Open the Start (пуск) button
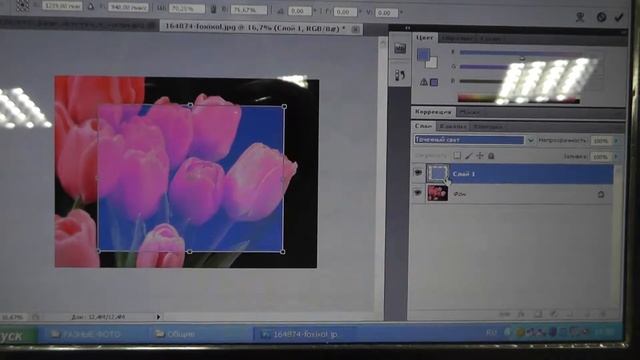This screenshot has width=640, height=360. coord(17,336)
